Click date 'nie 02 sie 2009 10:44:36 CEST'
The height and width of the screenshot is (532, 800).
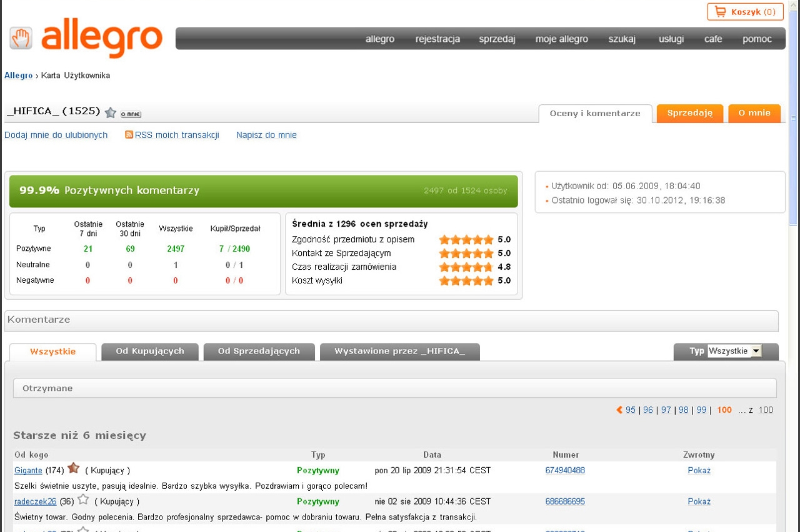coord(432,501)
